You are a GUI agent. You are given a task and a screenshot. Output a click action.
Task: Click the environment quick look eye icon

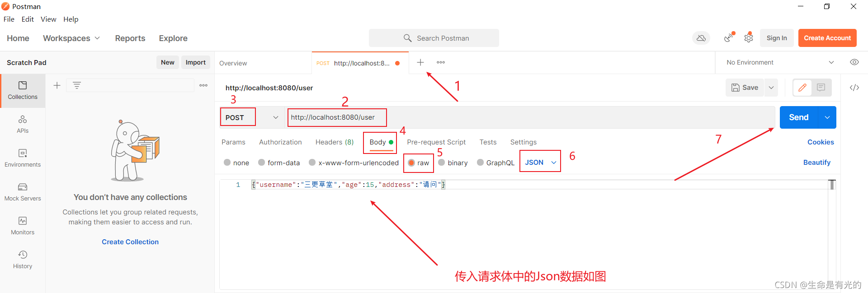coord(854,62)
